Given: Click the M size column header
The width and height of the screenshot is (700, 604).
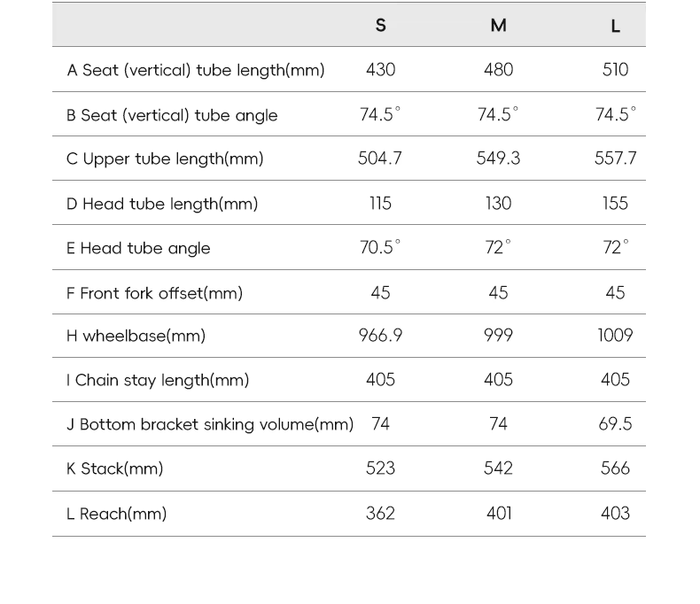Looking at the screenshot, I should (x=498, y=26).
